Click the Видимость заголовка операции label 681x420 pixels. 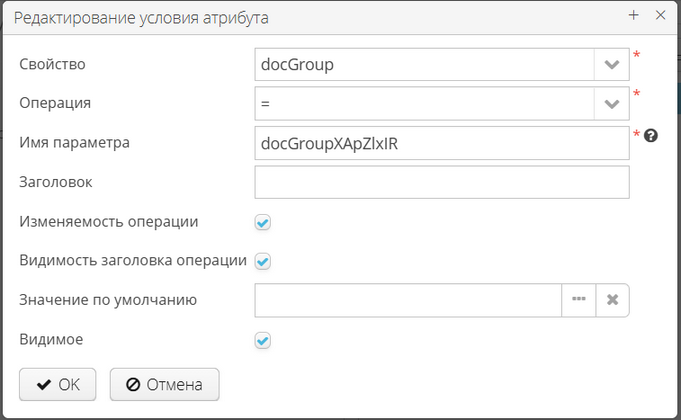pyautogui.click(x=133, y=260)
